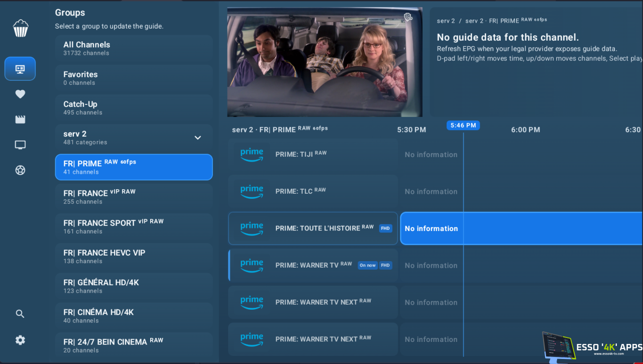Select the Catch-Up group
The width and height of the screenshot is (643, 364).
pos(134,108)
